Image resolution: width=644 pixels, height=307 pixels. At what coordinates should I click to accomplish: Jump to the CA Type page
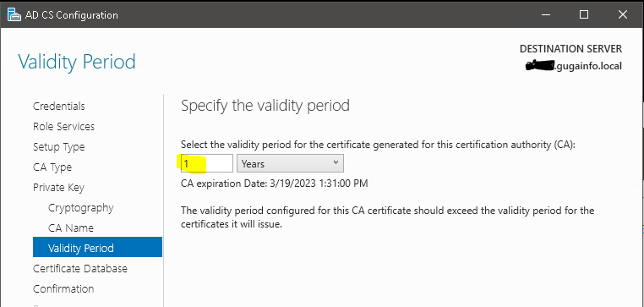(52, 167)
